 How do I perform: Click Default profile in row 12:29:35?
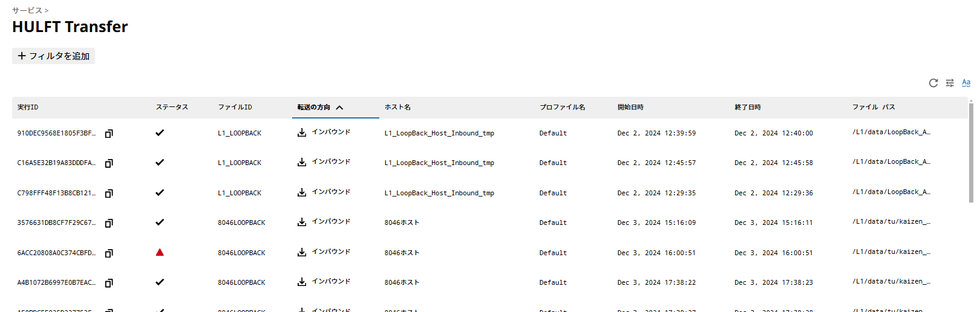[x=553, y=193]
